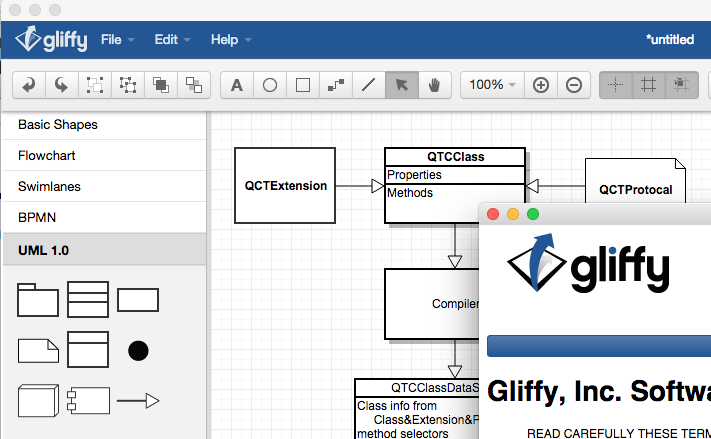The image size is (711, 439).
Task: Open the Edit menu
Action: click(x=172, y=40)
